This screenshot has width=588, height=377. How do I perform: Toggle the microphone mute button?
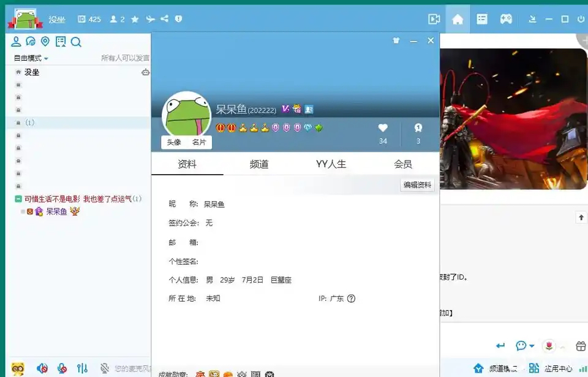click(x=62, y=368)
